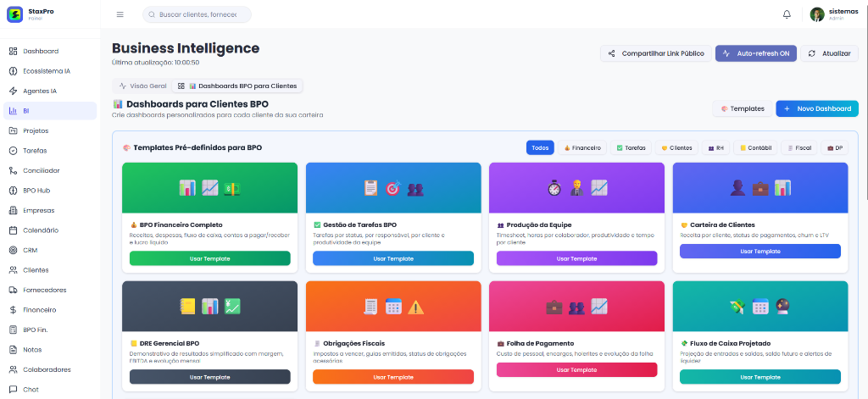Click the green BPO Financeiro Completo banner
The image size is (868, 399).
[x=210, y=188]
